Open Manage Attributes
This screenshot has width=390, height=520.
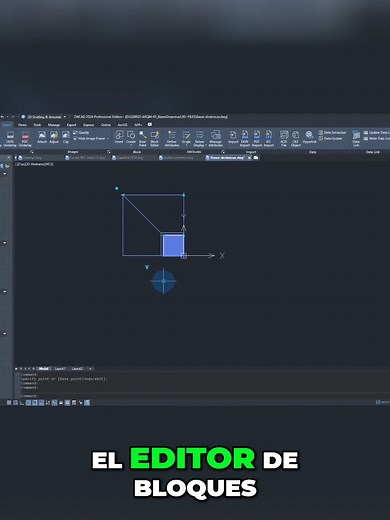pos(216,139)
